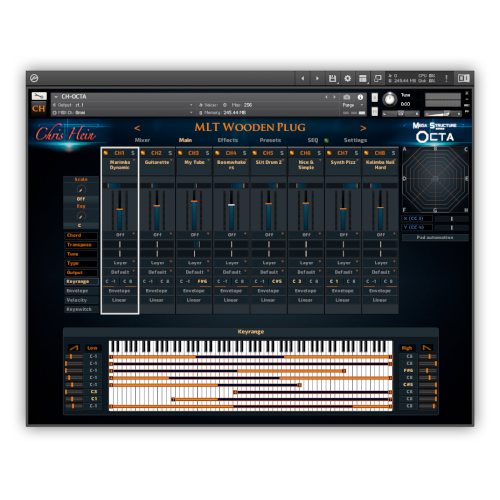
Task: Click the save disk icon in top toolbar
Action: click(332, 78)
